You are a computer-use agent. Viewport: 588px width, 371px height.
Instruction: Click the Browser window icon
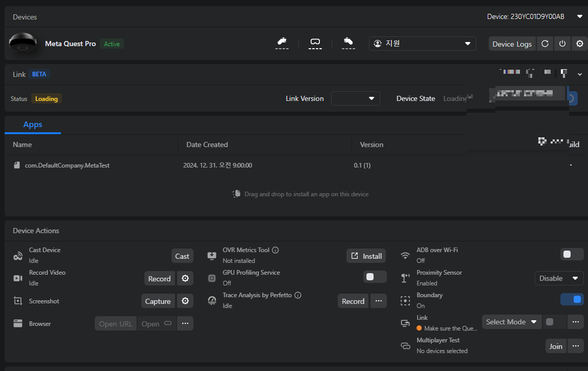point(18,323)
